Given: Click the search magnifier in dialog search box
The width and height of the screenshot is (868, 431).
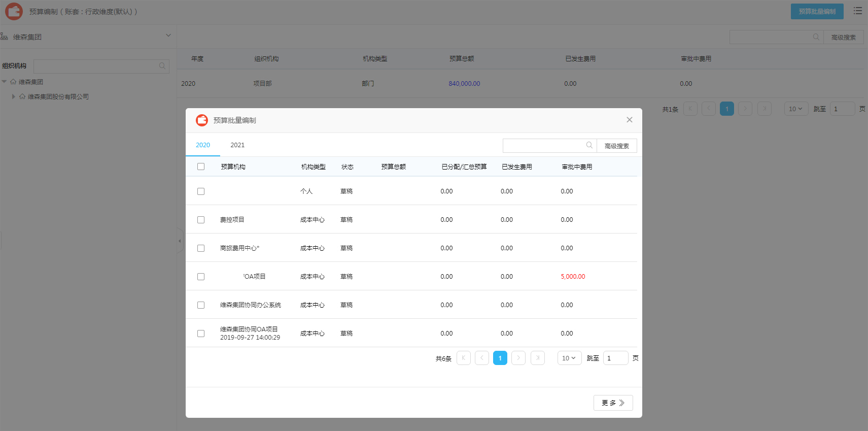Looking at the screenshot, I should point(589,145).
